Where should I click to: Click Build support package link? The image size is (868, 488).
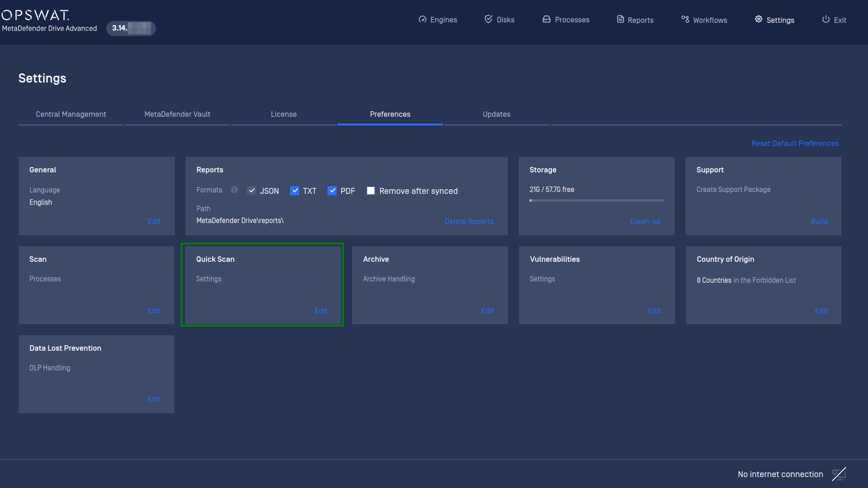819,221
